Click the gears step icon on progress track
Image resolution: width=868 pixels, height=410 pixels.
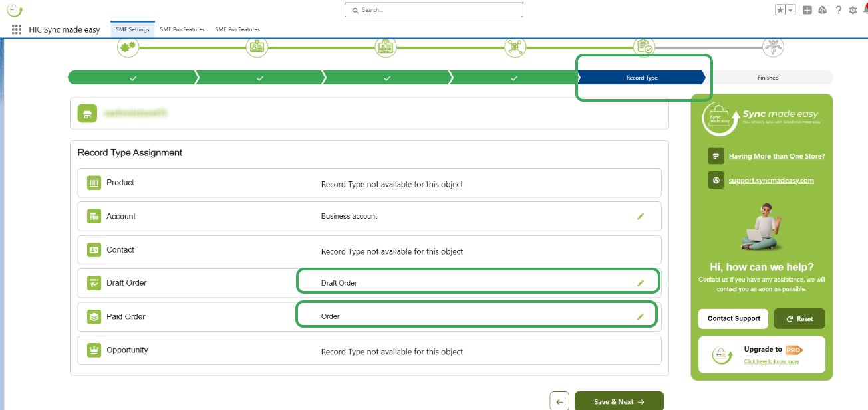128,47
